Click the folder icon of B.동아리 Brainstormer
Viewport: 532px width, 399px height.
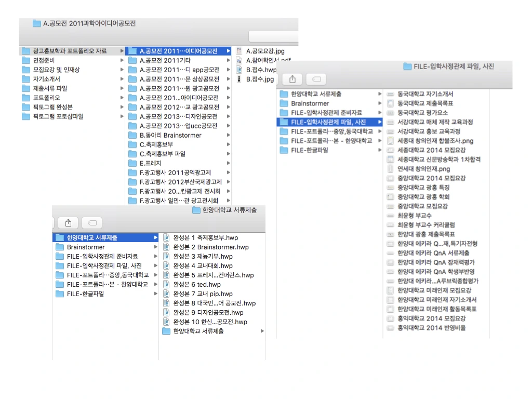pos(132,136)
